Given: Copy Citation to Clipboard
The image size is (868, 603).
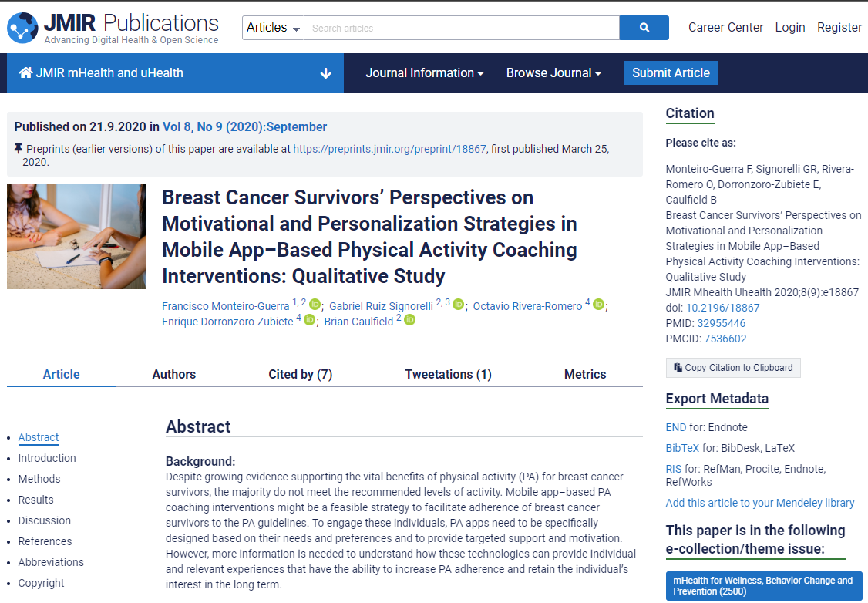Looking at the screenshot, I should (x=733, y=368).
